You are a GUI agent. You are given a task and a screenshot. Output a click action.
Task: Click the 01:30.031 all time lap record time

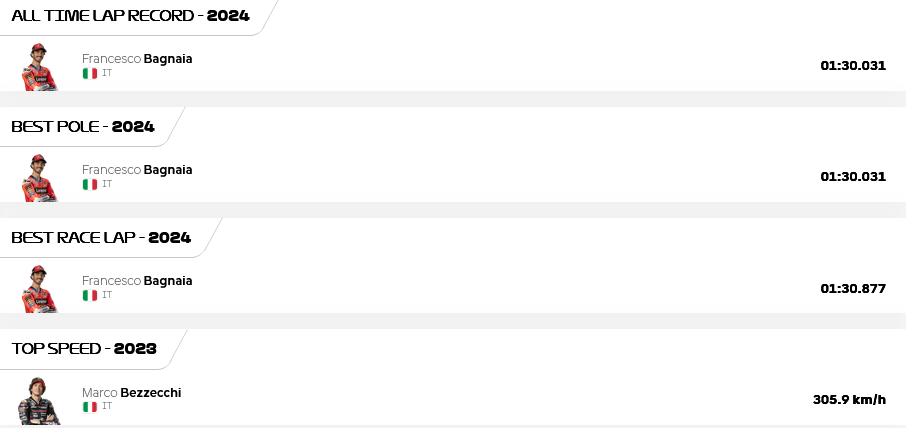click(x=853, y=65)
